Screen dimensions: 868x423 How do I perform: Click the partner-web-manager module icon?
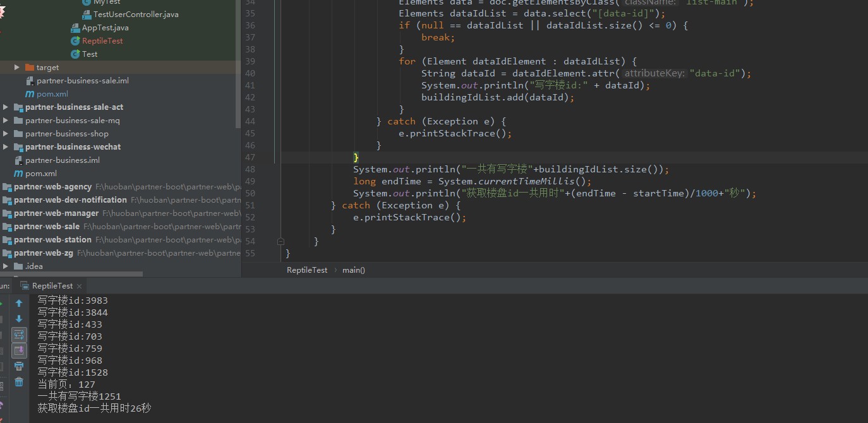[7, 213]
